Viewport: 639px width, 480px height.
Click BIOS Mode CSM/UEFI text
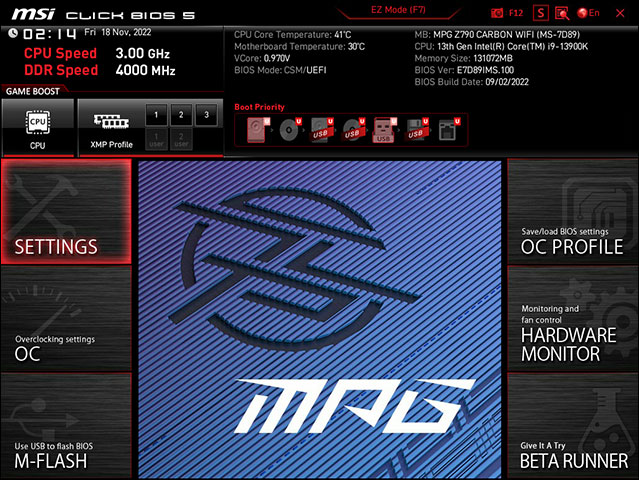pos(280,70)
